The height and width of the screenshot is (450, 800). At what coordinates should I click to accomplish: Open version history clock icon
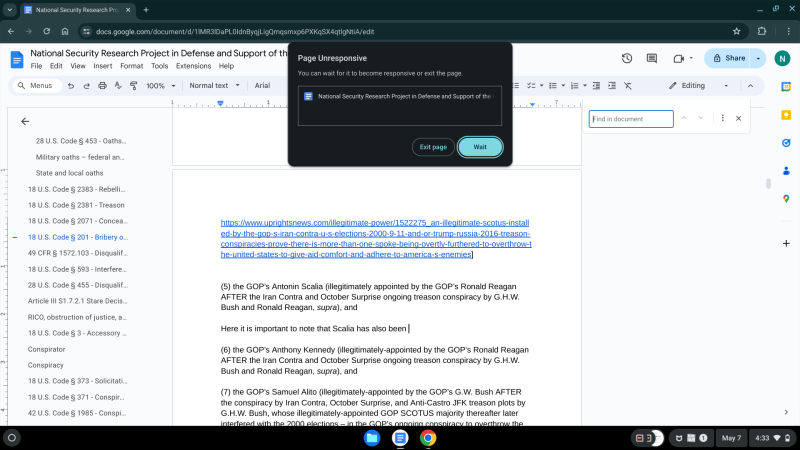coord(627,58)
